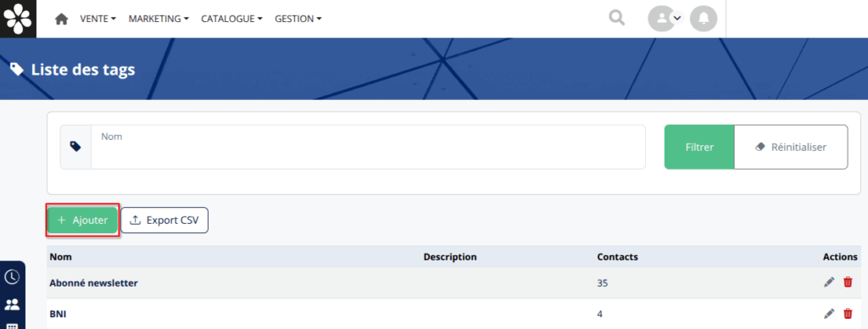868x329 pixels.
Task: Expand the VENTE dropdown menu
Action: [x=98, y=19]
